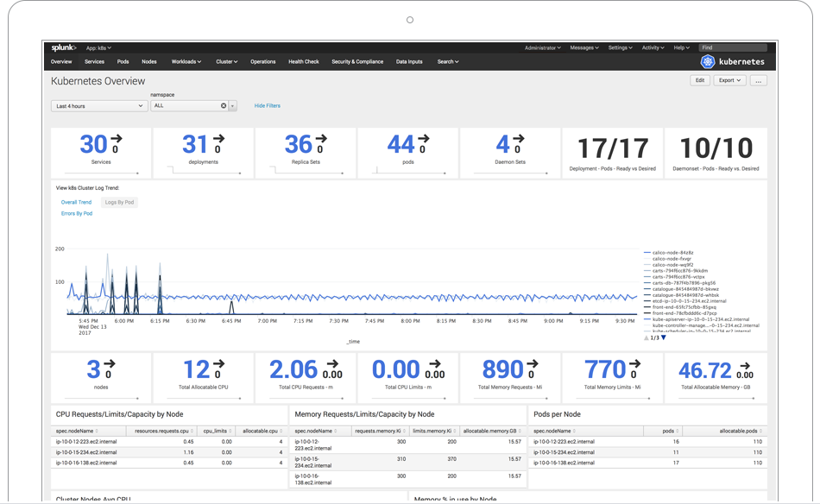Viewport: 820px width, 504px height.
Task: Click the Hide Filters link
Action: pos(268,105)
